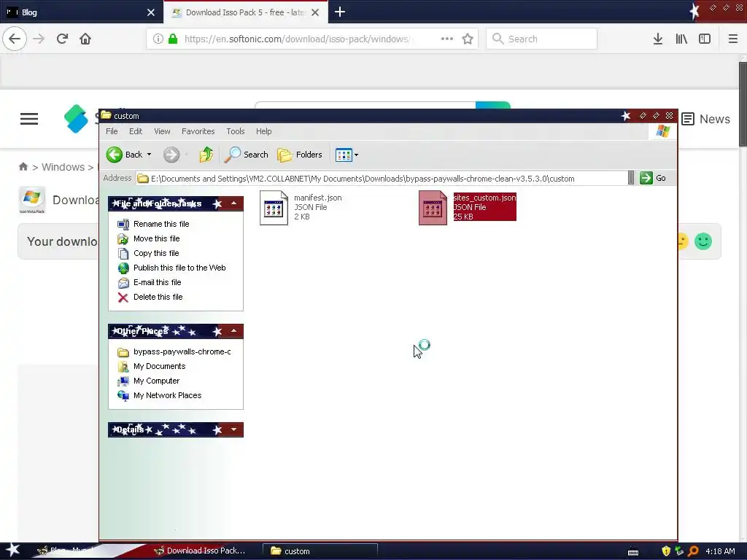Click the manifest.json file name
The image size is (747, 560).
318,198
